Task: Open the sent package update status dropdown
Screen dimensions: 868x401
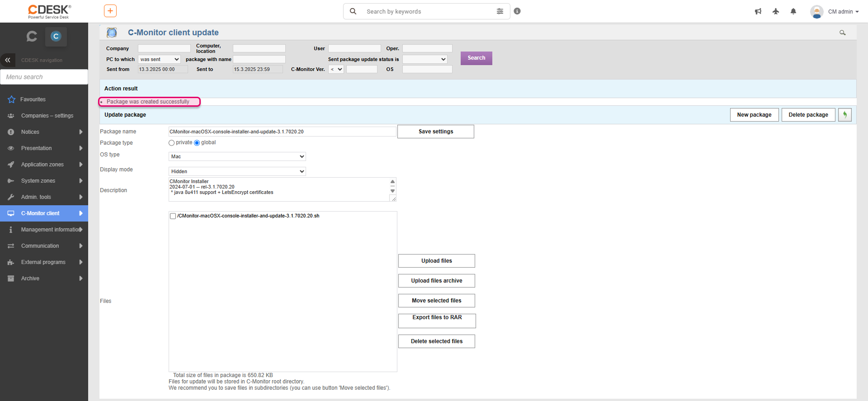Action: click(425, 59)
